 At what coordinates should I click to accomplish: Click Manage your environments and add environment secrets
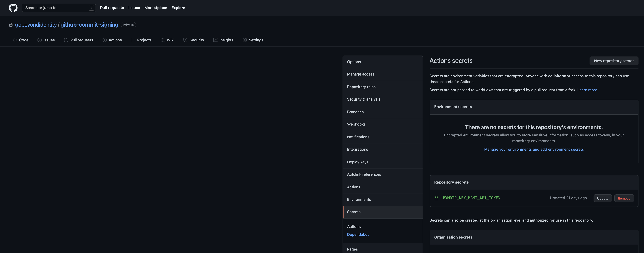point(534,149)
